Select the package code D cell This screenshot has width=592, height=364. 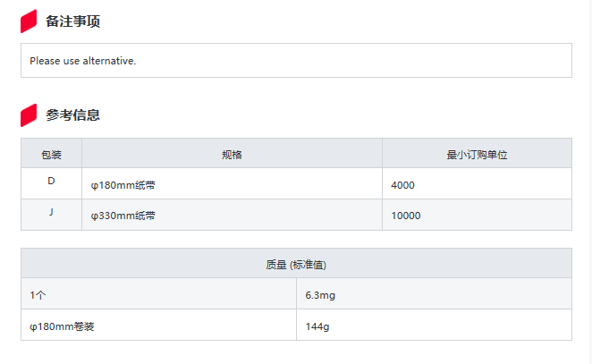pyautogui.click(x=51, y=182)
